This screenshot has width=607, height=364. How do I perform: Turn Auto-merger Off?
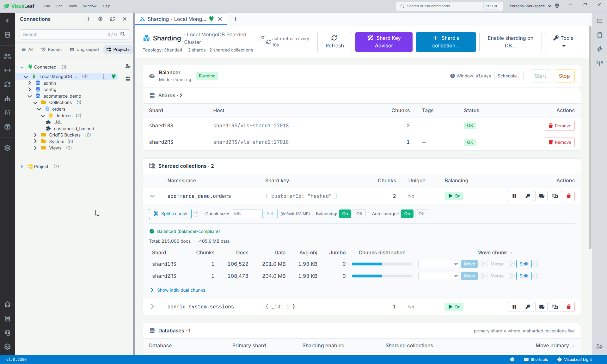click(x=421, y=214)
